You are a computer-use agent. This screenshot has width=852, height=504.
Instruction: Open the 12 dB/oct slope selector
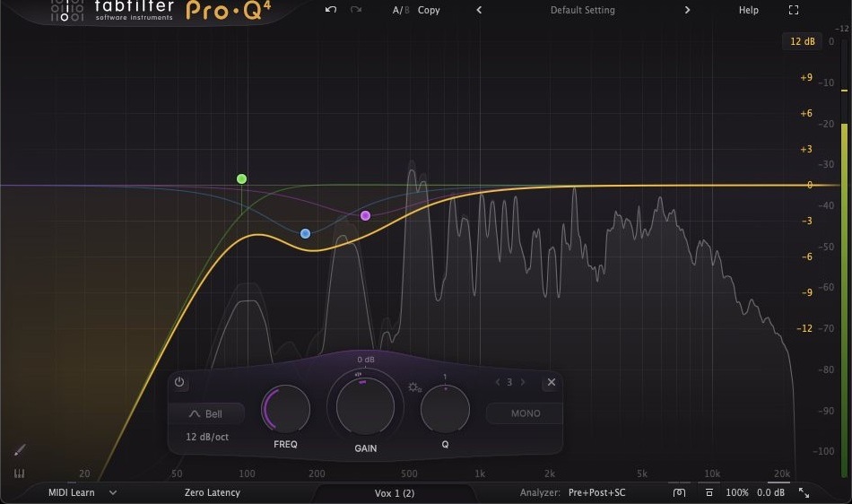point(207,437)
